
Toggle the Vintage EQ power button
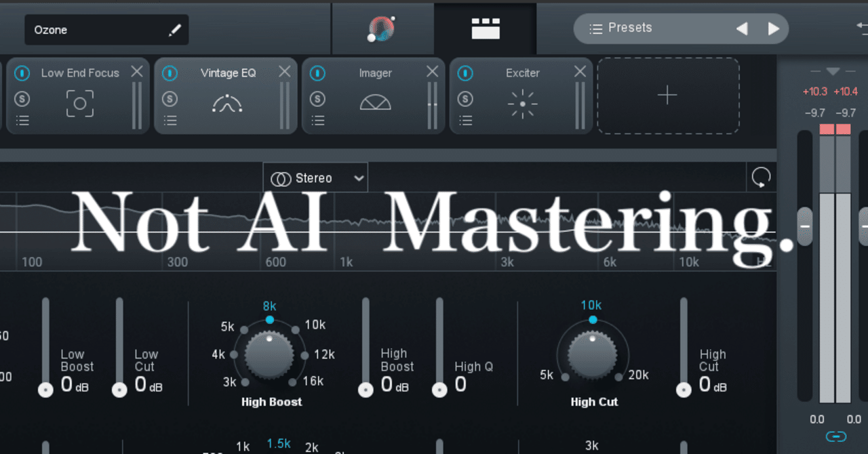pos(170,73)
